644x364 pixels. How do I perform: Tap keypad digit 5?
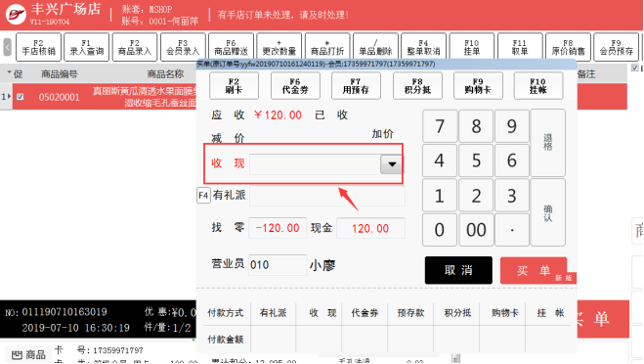476,160
